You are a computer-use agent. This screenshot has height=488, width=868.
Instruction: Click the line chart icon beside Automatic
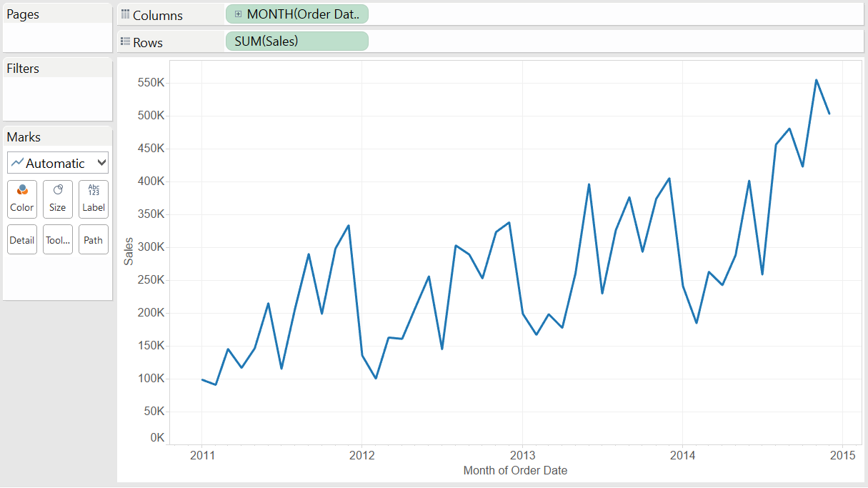point(19,162)
